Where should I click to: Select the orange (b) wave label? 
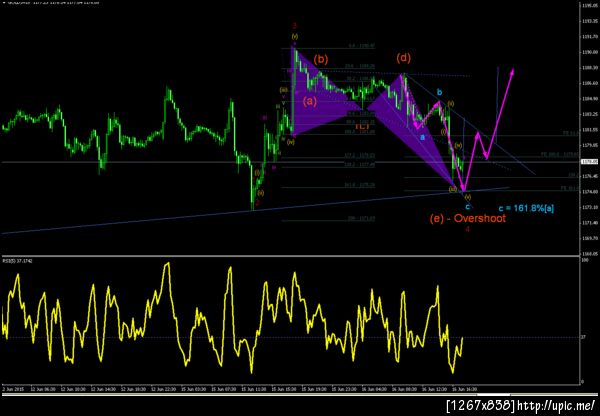click(321, 59)
